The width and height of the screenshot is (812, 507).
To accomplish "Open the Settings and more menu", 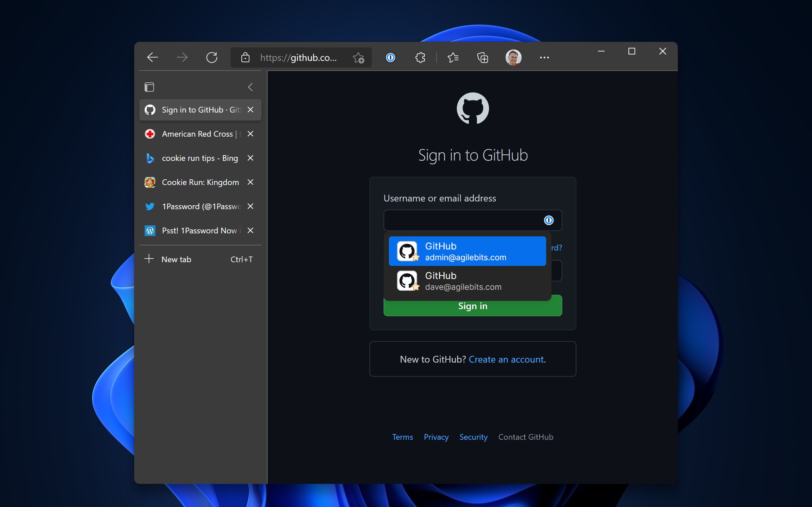I will pyautogui.click(x=544, y=58).
